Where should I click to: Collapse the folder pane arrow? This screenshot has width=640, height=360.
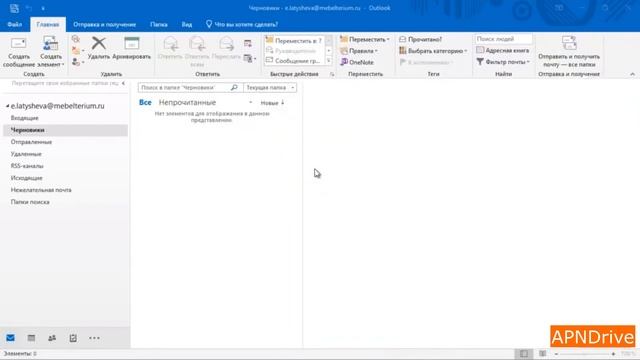[x=123, y=83]
